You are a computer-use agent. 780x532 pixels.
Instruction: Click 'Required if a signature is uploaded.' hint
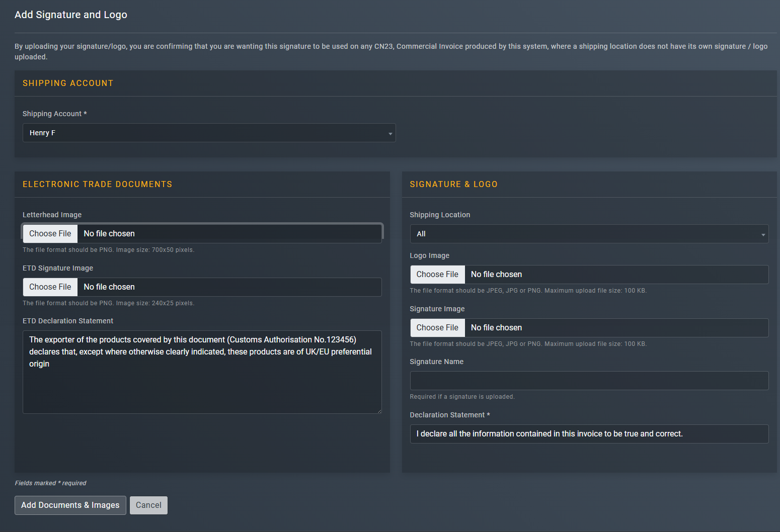pos(462,397)
